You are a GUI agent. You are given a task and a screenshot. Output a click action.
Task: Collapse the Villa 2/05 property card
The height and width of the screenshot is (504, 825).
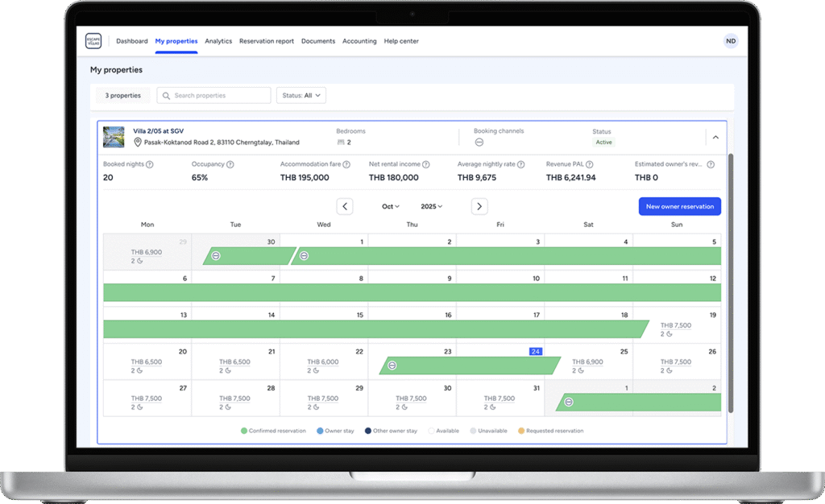click(x=715, y=137)
